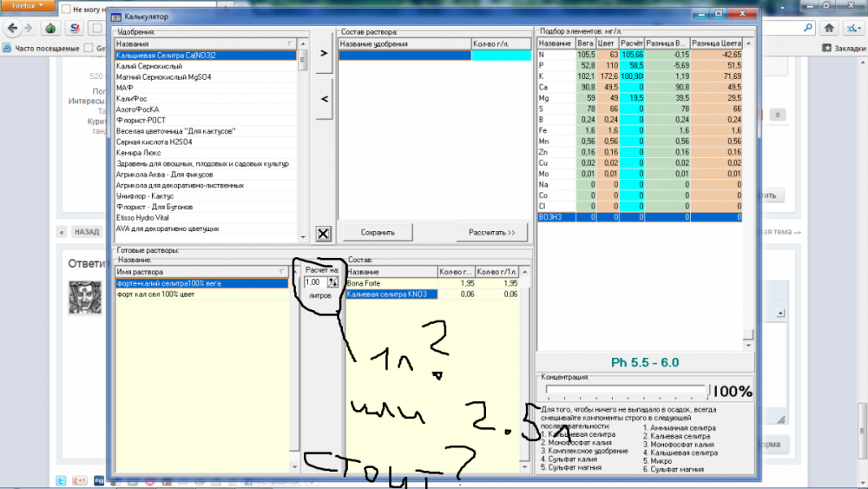Click the Firefox home icon
Image resolution: width=868 pixels, height=489 pixels.
(x=829, y=28)
